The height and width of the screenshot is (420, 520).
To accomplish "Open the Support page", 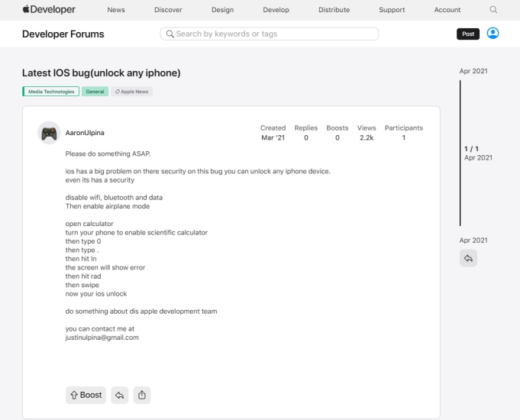I will [x=392, y=10].
